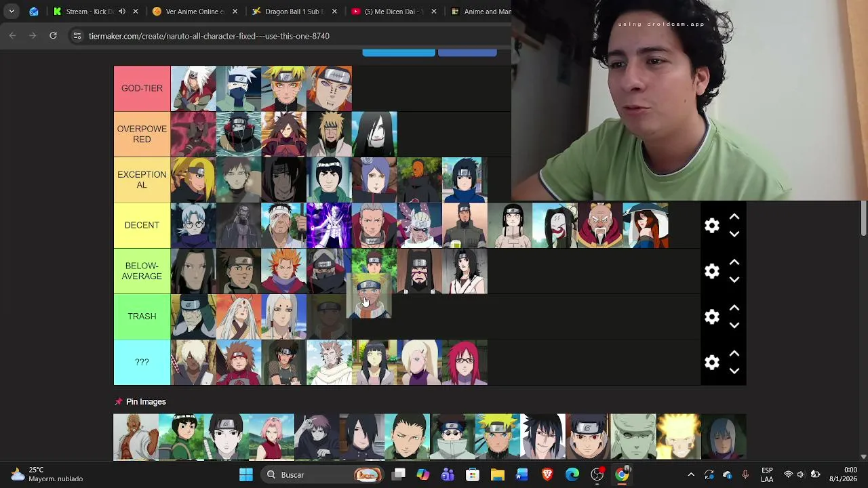Open pinned mail tab in Chrome
Viewport: 868px width, 488px height.
(x=34, y=12)
